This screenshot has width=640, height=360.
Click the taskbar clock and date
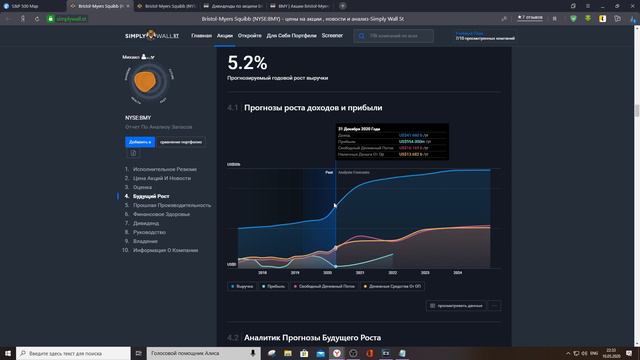coord(611,353)
